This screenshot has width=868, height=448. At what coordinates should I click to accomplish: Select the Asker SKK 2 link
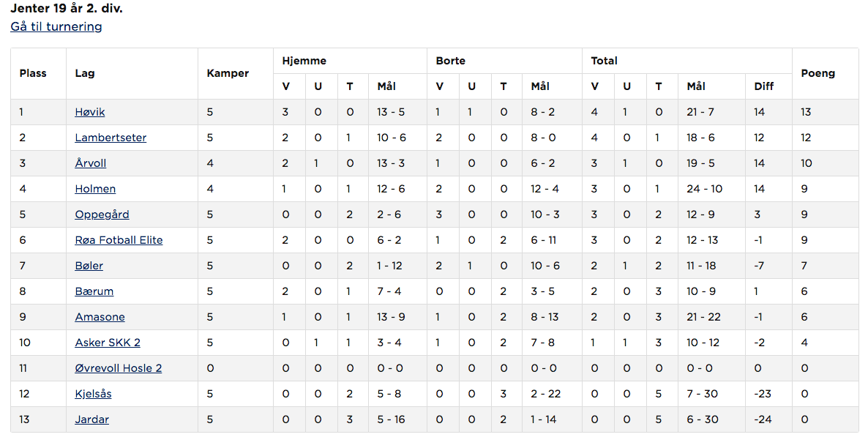click(108, 343)
